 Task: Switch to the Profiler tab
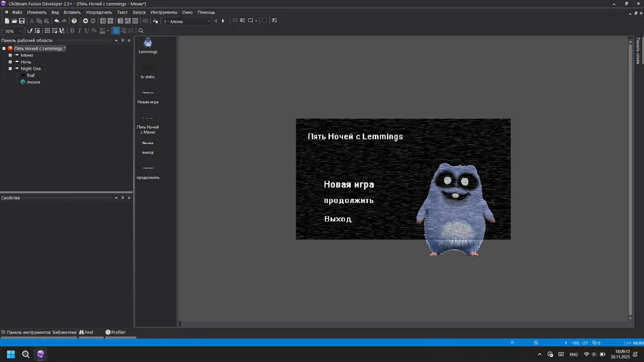coord(115,333)
